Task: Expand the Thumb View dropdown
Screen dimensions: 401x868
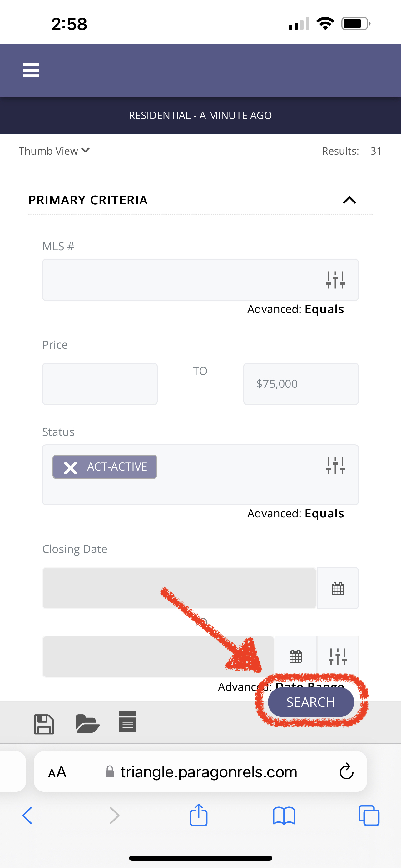Action: pos(54,151)
